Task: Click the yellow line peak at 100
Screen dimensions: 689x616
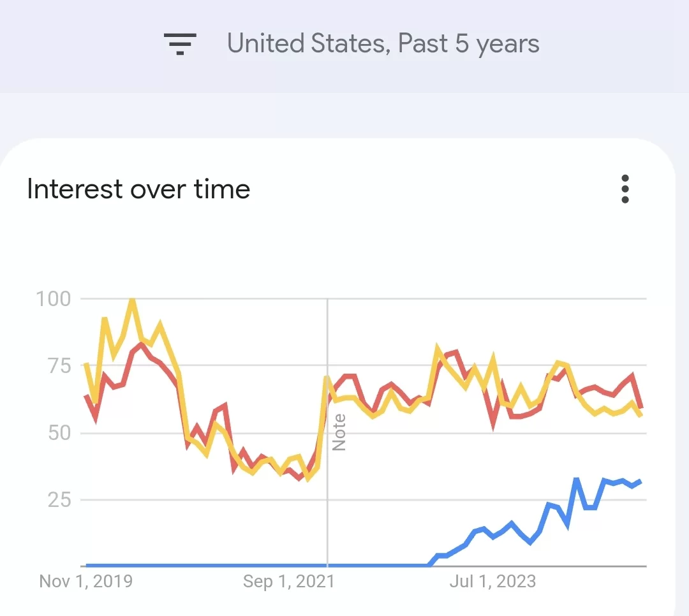Action: 132,300
